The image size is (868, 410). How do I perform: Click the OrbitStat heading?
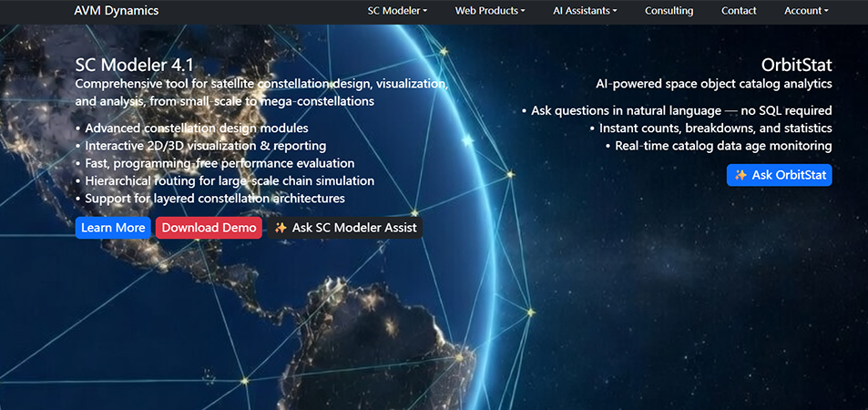pos(797,65)
